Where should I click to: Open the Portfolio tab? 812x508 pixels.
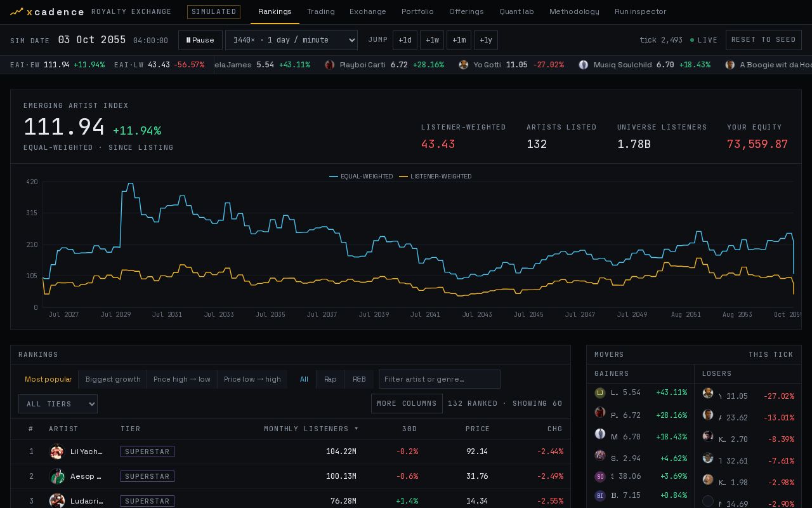[417, 11]
